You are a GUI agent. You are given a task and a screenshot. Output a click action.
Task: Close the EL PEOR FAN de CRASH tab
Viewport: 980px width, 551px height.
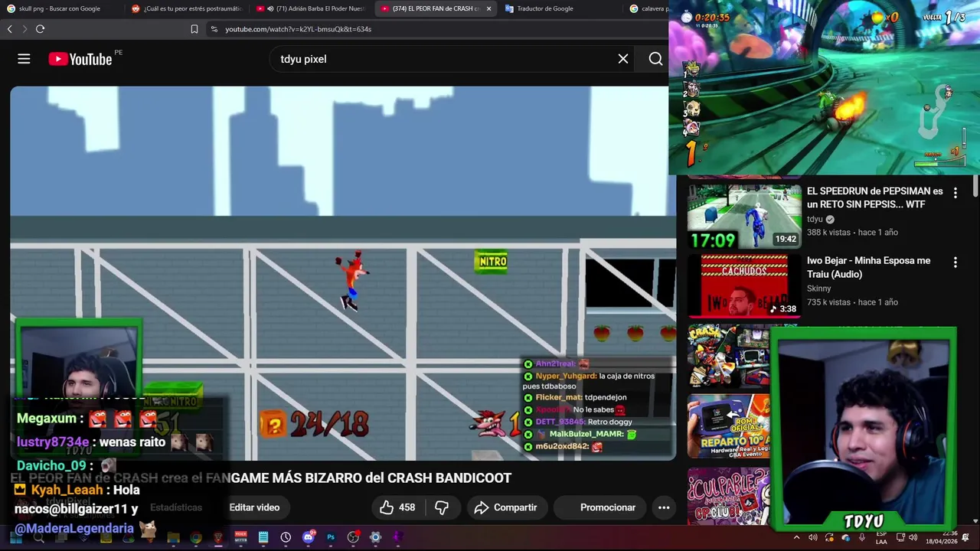488,8
